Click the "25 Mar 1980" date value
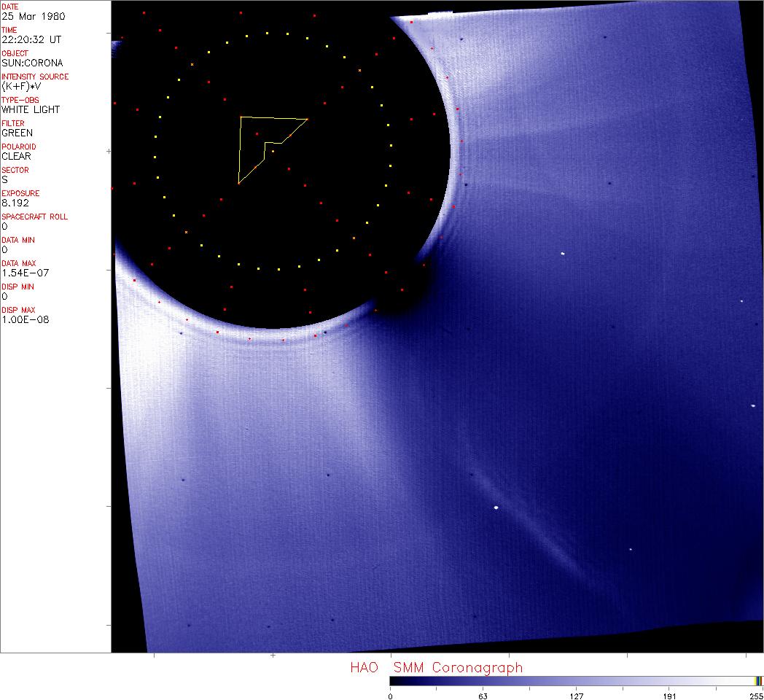This screenshot has height=700, width=764. point(28,16)
